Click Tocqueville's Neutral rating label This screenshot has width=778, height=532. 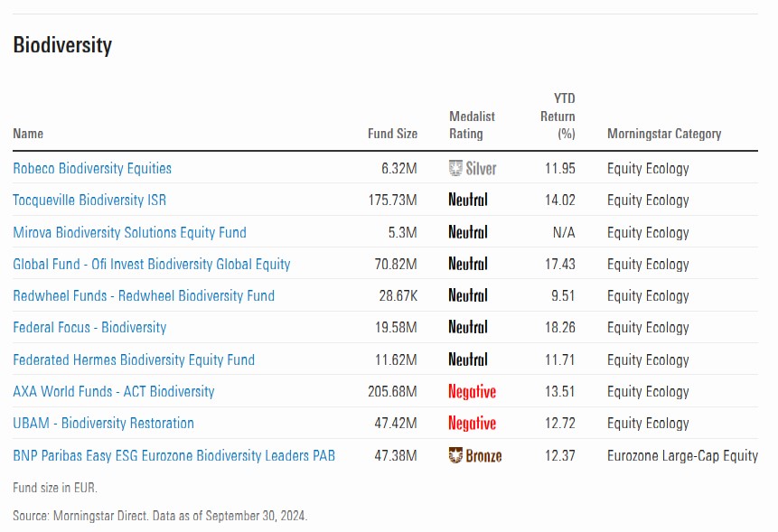pos(467,200)
